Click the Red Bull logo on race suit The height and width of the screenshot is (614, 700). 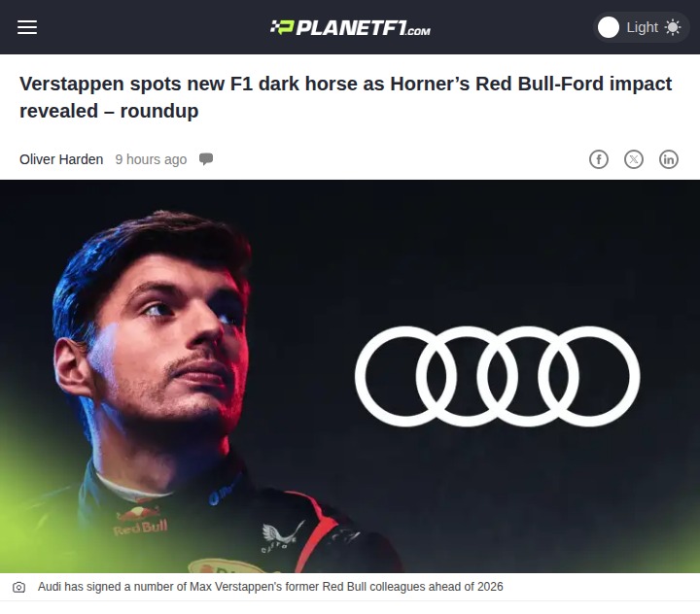tap(140, 521)
